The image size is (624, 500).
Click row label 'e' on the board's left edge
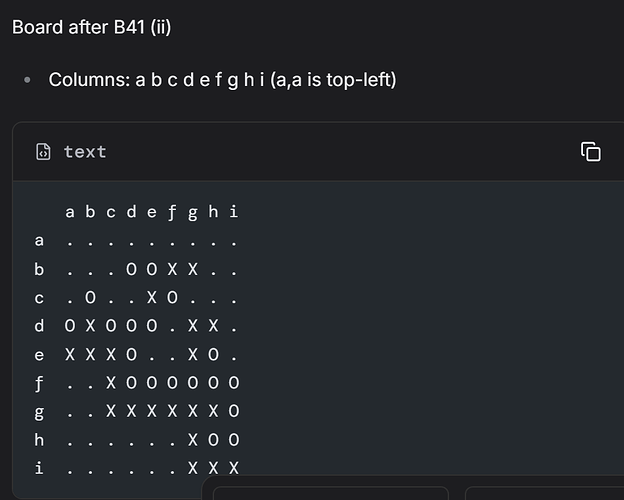[x=40, y=354]
